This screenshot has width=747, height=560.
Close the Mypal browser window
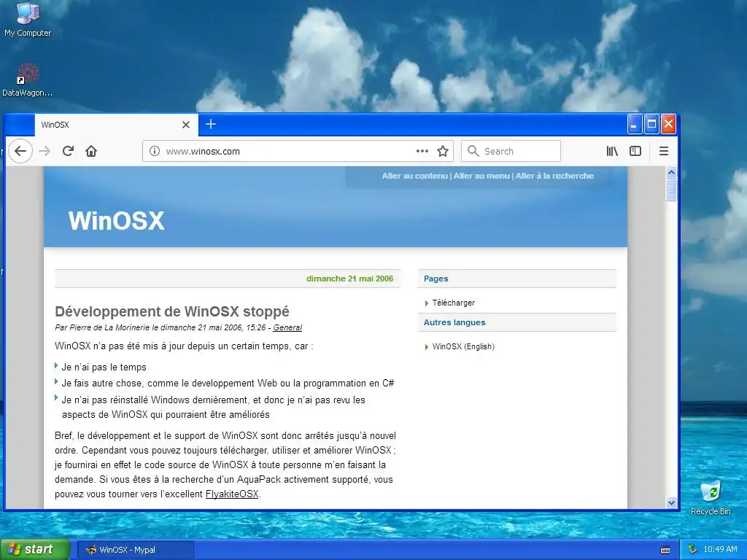coord(668,125)
